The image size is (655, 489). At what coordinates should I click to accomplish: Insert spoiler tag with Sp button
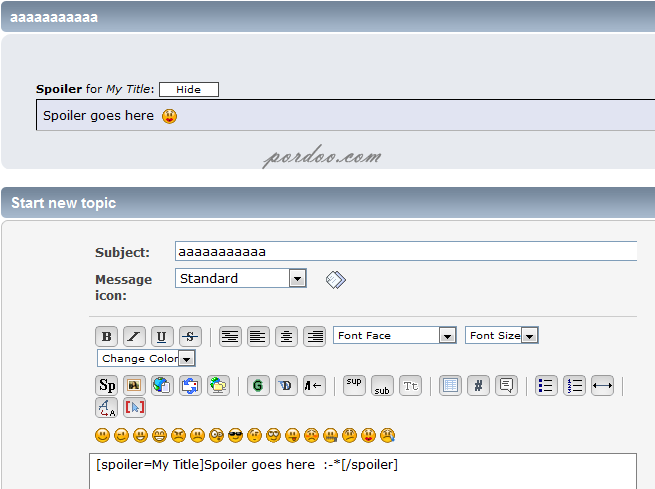pos(107,385)
